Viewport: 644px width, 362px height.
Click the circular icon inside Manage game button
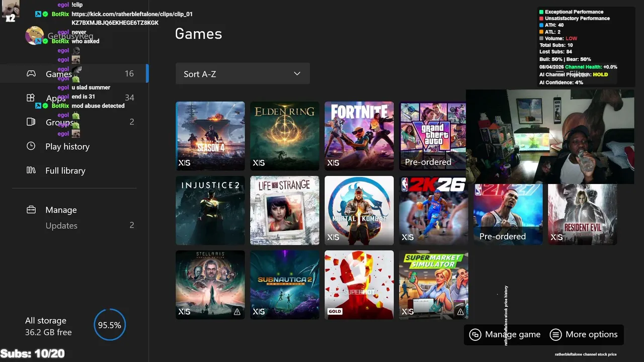pos(475,334)
